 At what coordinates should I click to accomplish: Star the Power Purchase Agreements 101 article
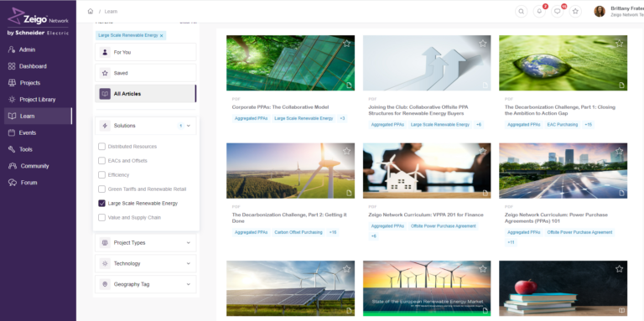(x=620, y=151)
